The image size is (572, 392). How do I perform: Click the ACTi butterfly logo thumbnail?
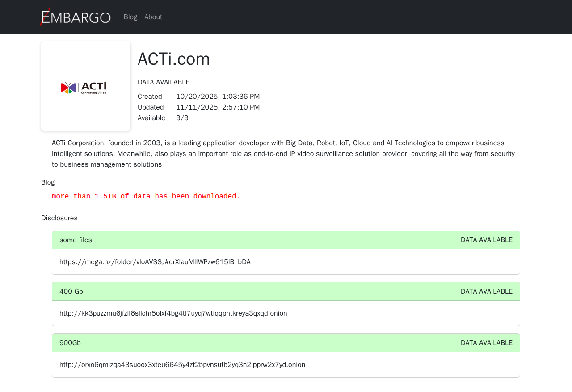click(x=84, y=88)
